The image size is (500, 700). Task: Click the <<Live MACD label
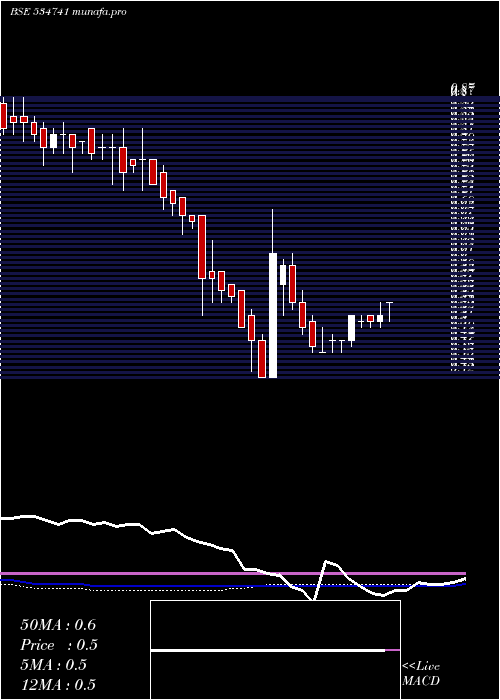pos(421,674)
